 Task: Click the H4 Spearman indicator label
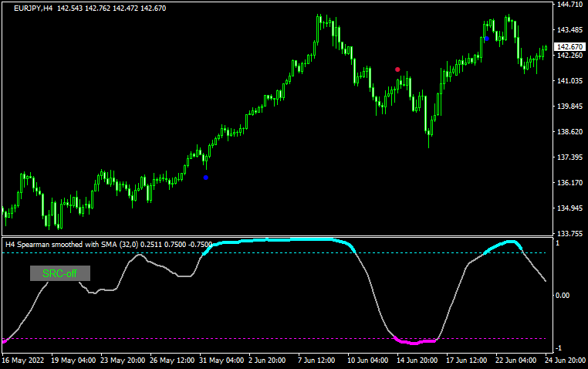(x=109, y=245)
